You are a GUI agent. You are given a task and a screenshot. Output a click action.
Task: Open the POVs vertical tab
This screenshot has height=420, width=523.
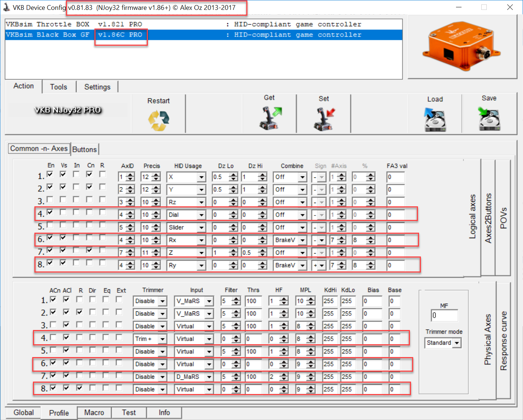[503, 218]
